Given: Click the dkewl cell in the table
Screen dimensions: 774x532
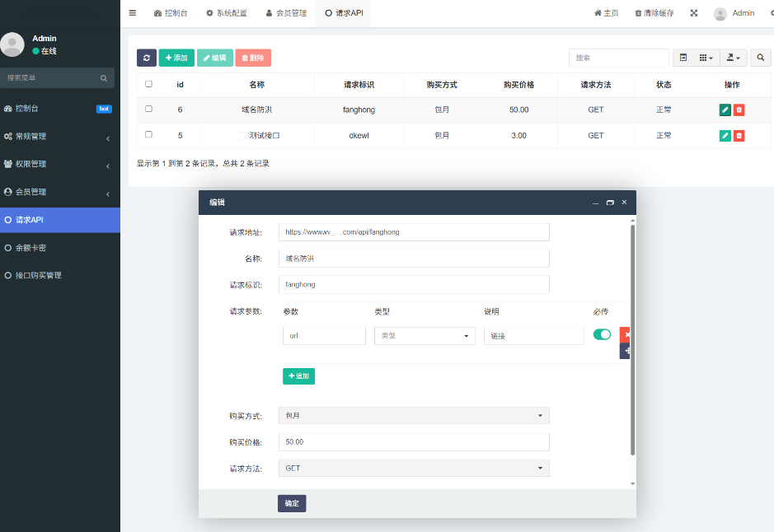Looking at the screenshot, I should pos(359,136).
